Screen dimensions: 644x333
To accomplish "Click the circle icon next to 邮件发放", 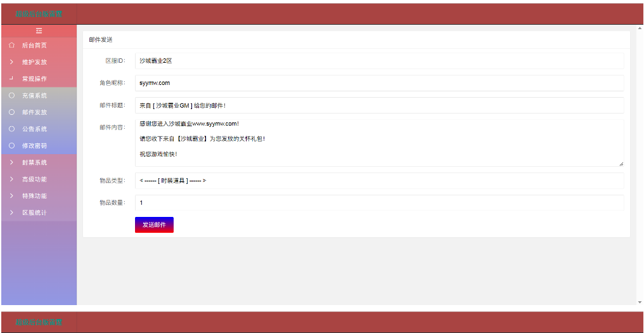I will click(11, 112).
